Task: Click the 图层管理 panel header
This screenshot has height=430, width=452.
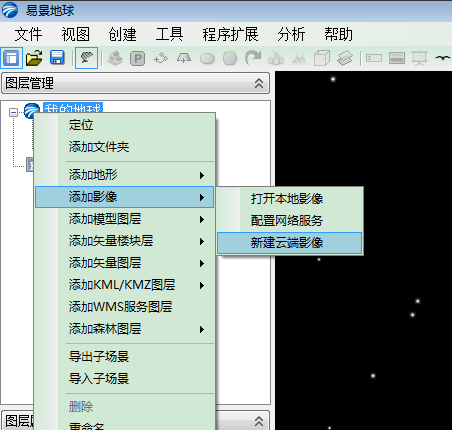Action: coord(136,83)
